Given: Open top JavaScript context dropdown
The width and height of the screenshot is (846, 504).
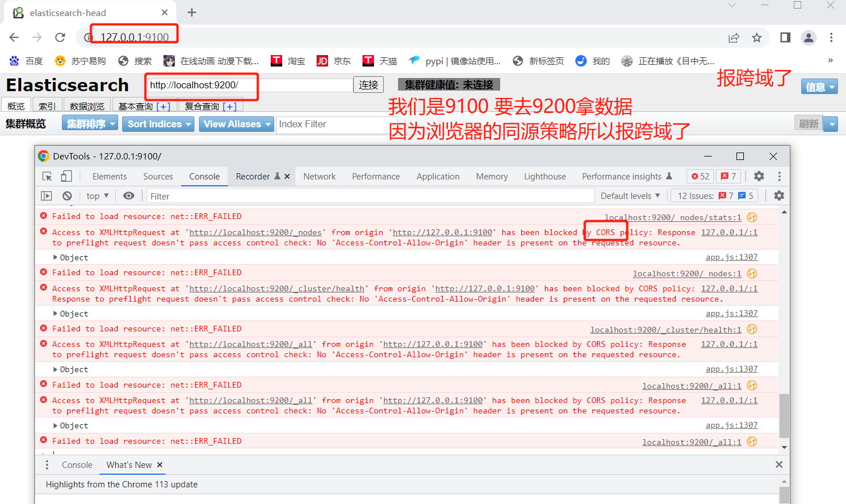Looking at the screenshot, I should tap(98, 196).
